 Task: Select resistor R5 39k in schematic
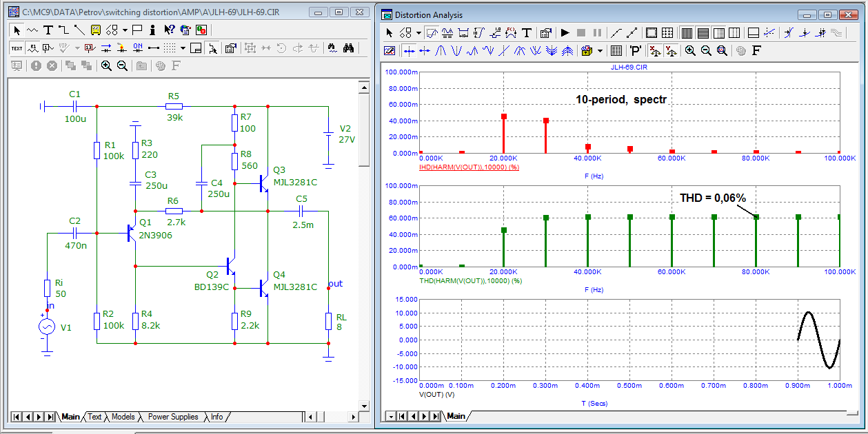coord(174,106)
